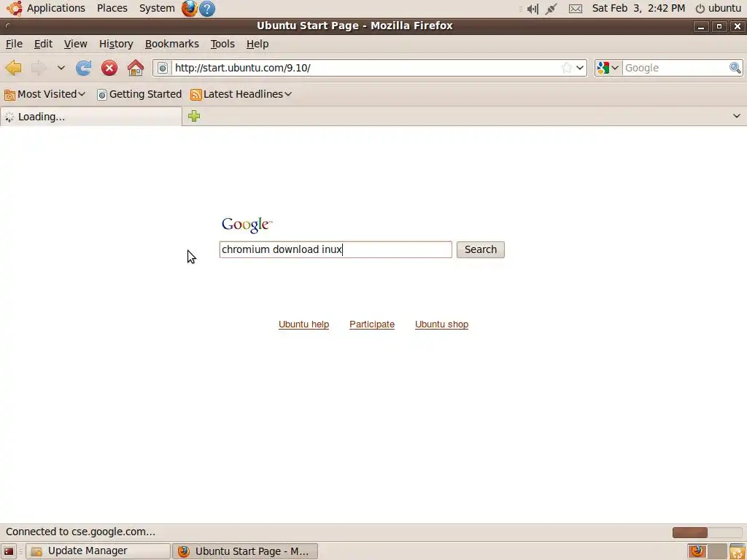Click the first workspace switcher cell
This screenshot has width=747, height=560.
coord(697,551)
